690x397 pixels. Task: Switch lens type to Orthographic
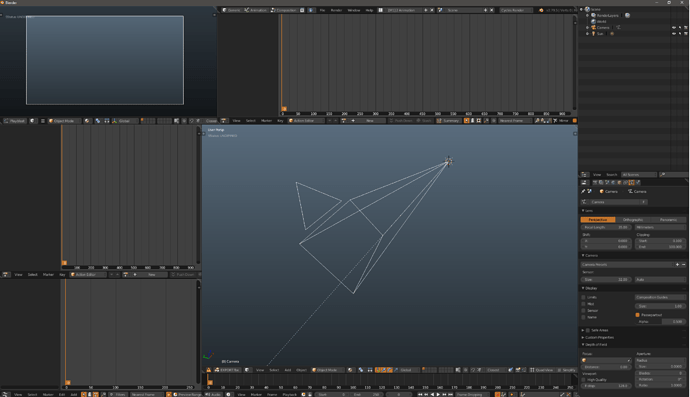click(x=633, y=220)
